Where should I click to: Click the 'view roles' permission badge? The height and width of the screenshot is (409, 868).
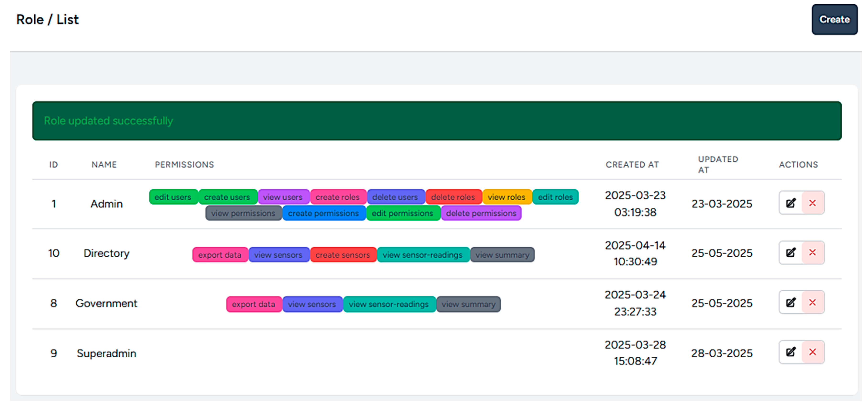(x=507, y=197)
